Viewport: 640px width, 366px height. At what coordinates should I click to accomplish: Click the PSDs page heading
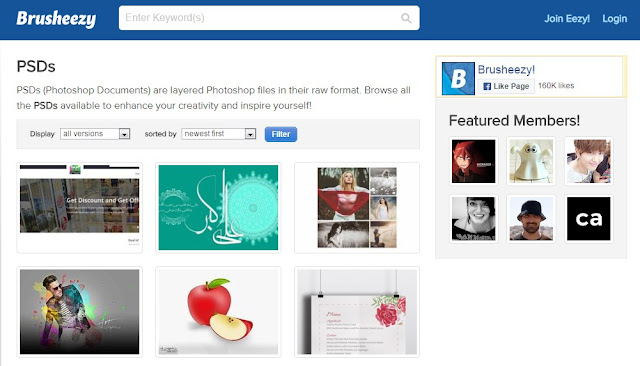pyautogui.click(x=36, y=67)
